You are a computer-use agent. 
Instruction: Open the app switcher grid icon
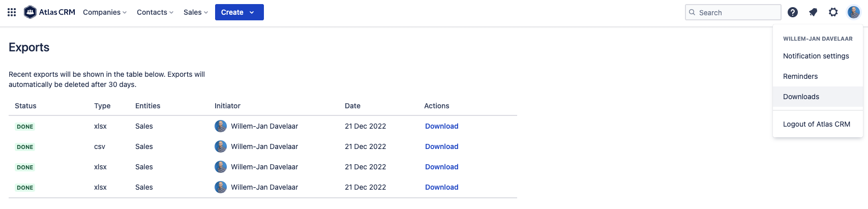coord(12,12)
